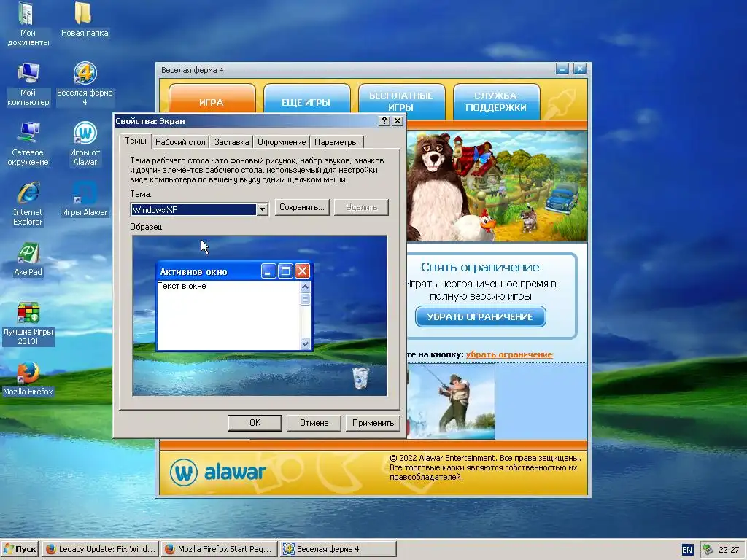This screenshot has width=747, height=560.
Task: Open the Заставка tab
Action: click(231, 142)
